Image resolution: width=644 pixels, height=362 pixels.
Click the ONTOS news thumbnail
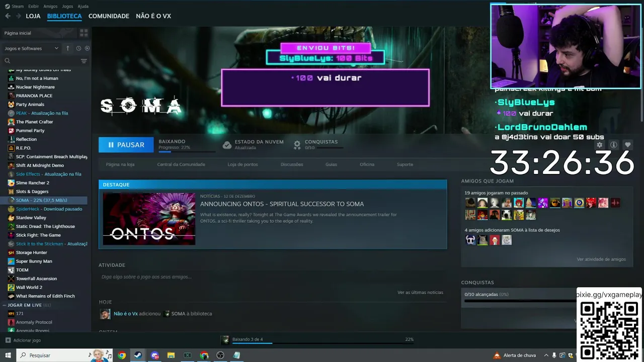(x=149, y=219)
